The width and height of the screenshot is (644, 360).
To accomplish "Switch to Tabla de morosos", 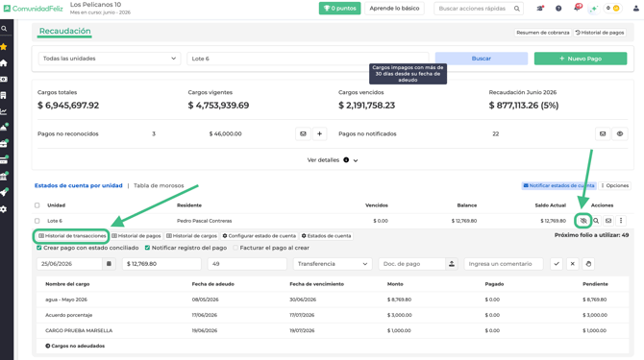I will (x=159, y=185).
